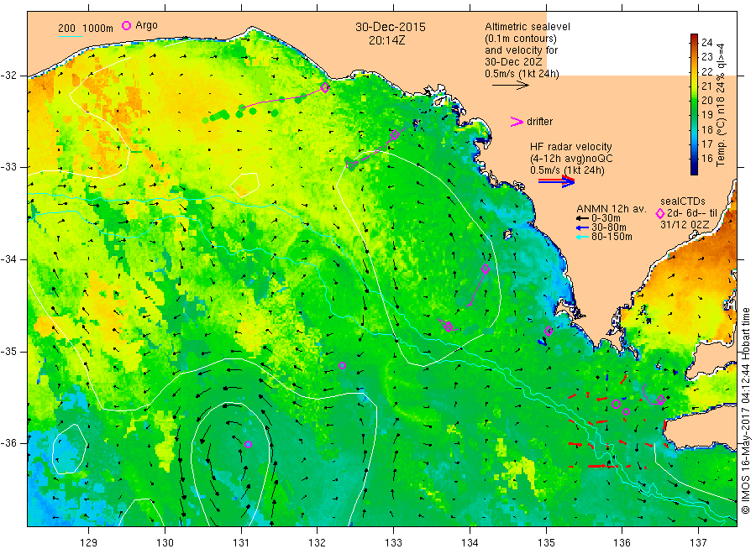Click the closed white contour over cold water near 36°S 128.7°E
This screenshot has width=756, height=554.
tap(69, 449)
